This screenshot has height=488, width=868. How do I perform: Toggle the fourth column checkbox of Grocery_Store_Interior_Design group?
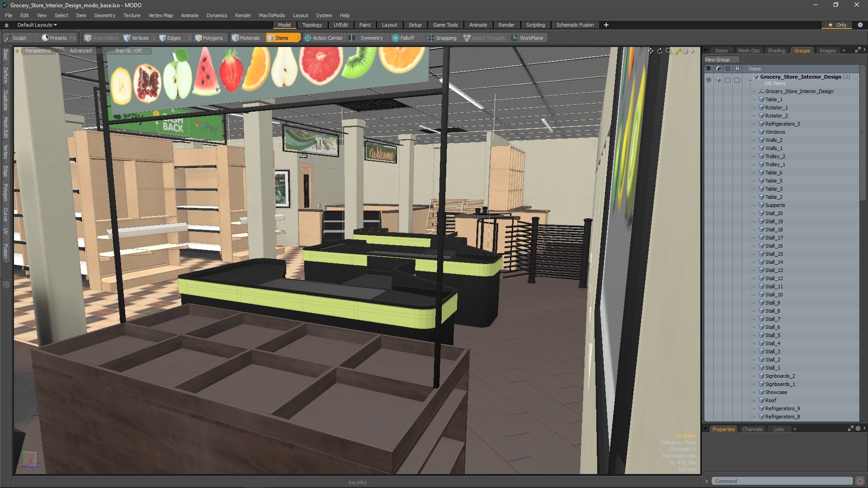click(x=737, y=80)
